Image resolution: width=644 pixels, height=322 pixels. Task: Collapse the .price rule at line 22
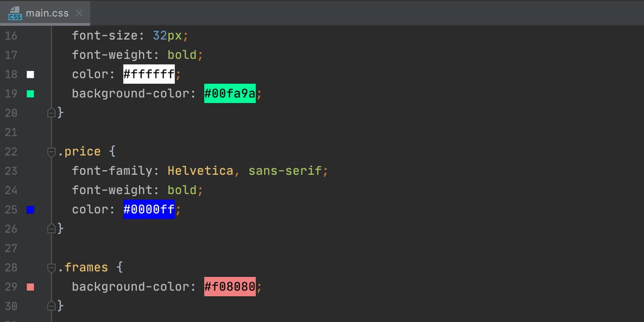[x=52, y=152]
